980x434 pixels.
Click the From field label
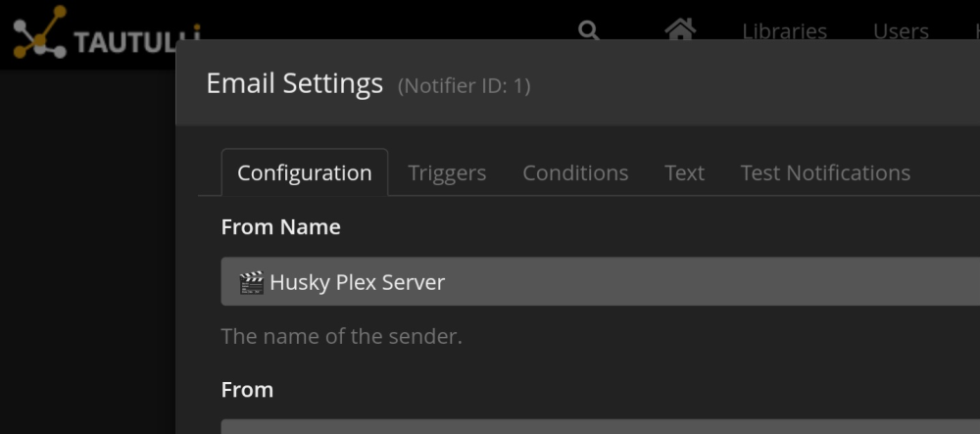click(x=247, y=390)
